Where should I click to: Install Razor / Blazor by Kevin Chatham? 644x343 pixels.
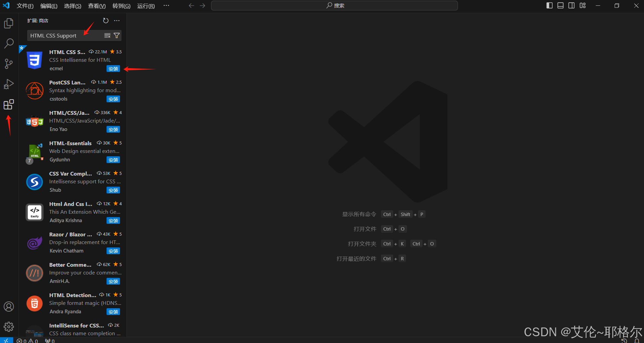coord(113,251)
